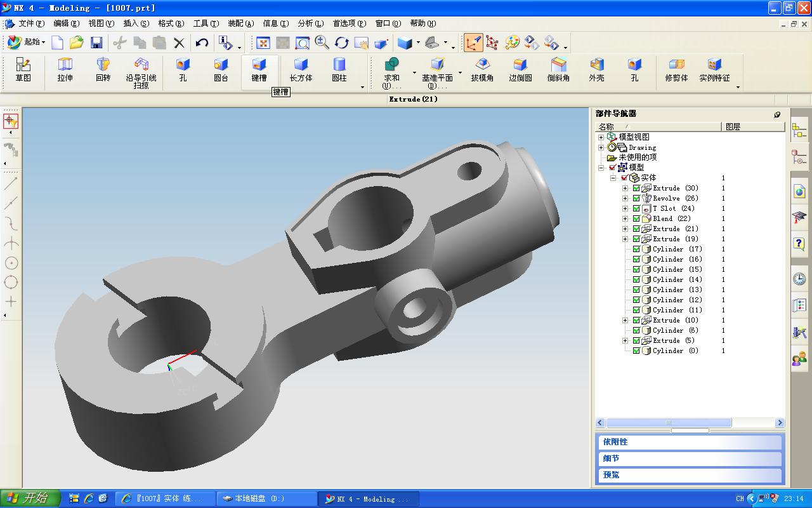Screen dimensions: 812x508
Task: Toggle the checkbox for Cylinder (17)
Action: (636, 249)
